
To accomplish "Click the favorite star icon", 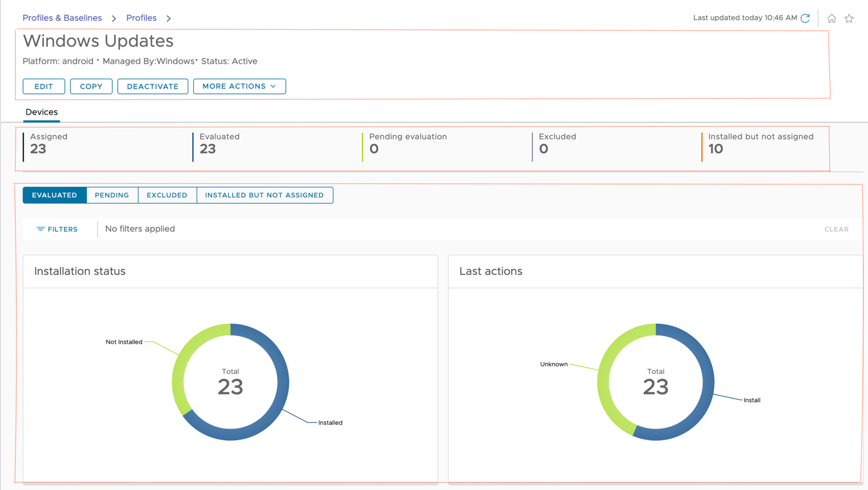I will (x=849, y=18).
